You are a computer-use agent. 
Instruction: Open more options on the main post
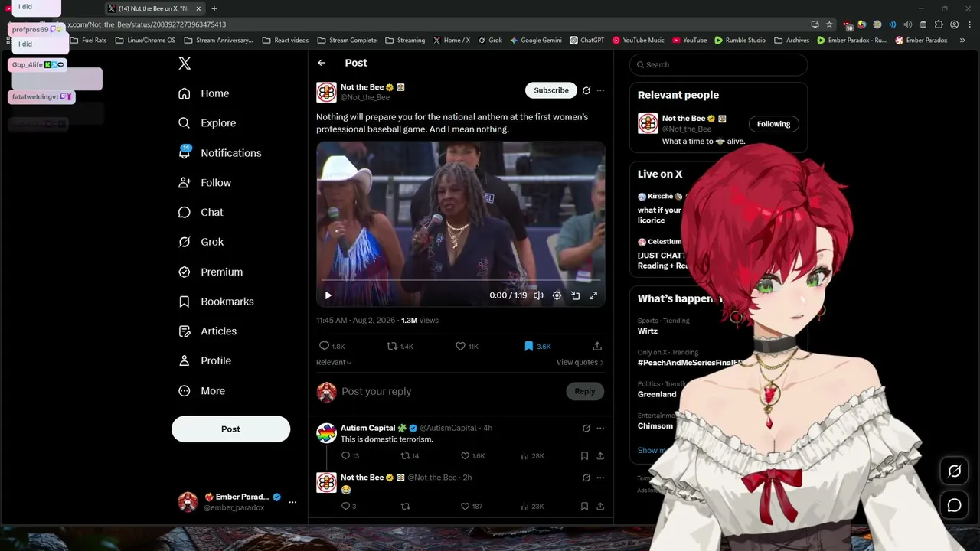click(600, 90)
